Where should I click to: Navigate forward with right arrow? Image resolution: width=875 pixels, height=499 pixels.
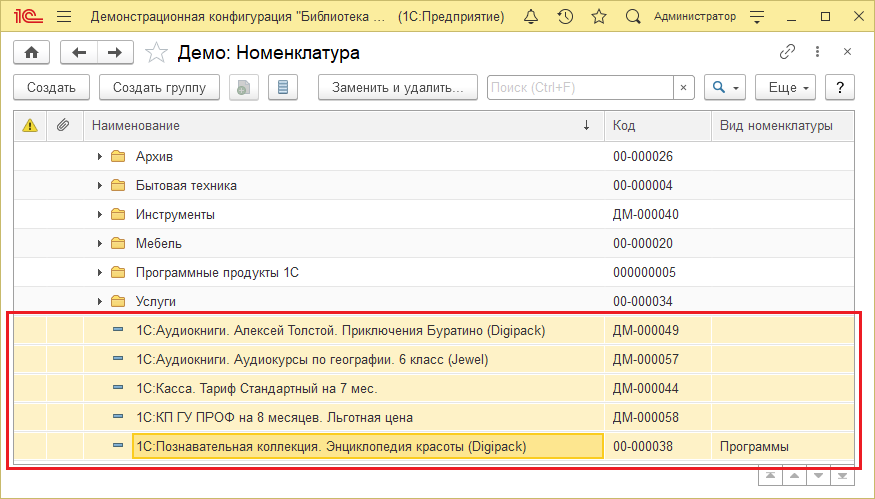[115, 52]
